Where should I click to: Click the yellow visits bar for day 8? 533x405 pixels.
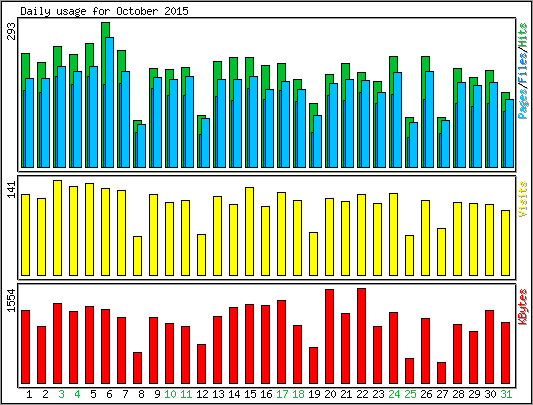point(137,256)
